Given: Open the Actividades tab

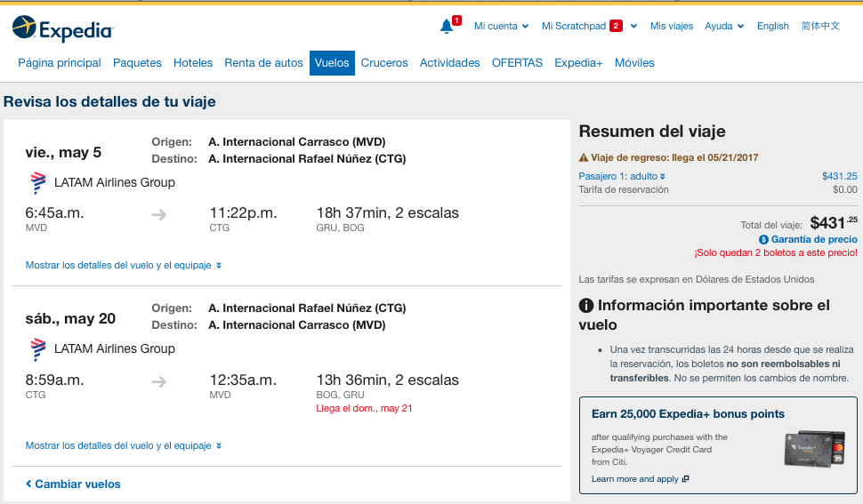Looking at the screenshot, I should click(x=449, y=62).
